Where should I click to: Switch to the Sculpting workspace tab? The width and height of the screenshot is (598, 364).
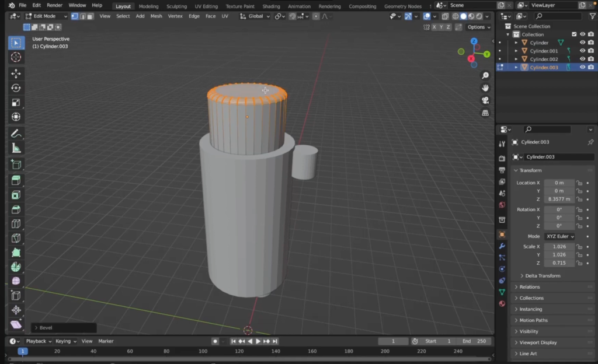click(176, 6)
